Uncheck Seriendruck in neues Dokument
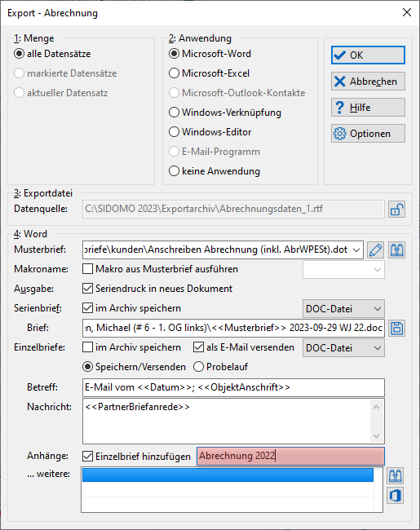Screen dimensions: 420x530 coord(87,289)
